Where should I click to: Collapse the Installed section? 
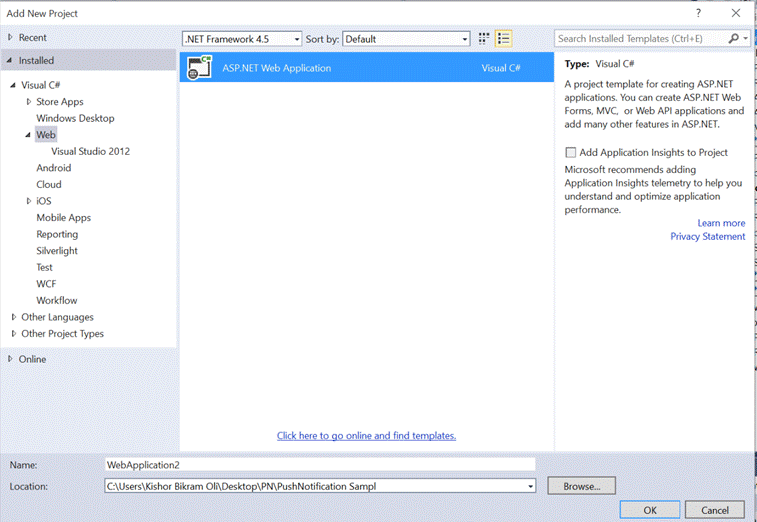click(x=10, y=60)
